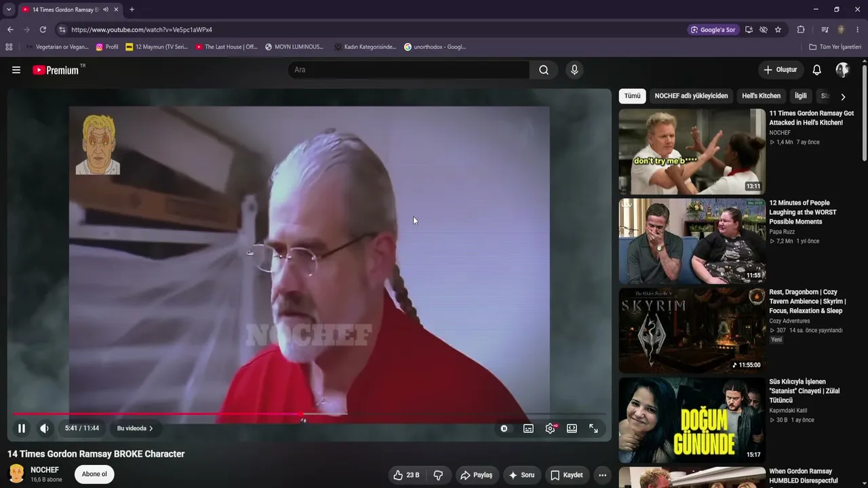Open the Chrome three-dot menu
This screenshot has height=488, width=868.
click(858, 30)
